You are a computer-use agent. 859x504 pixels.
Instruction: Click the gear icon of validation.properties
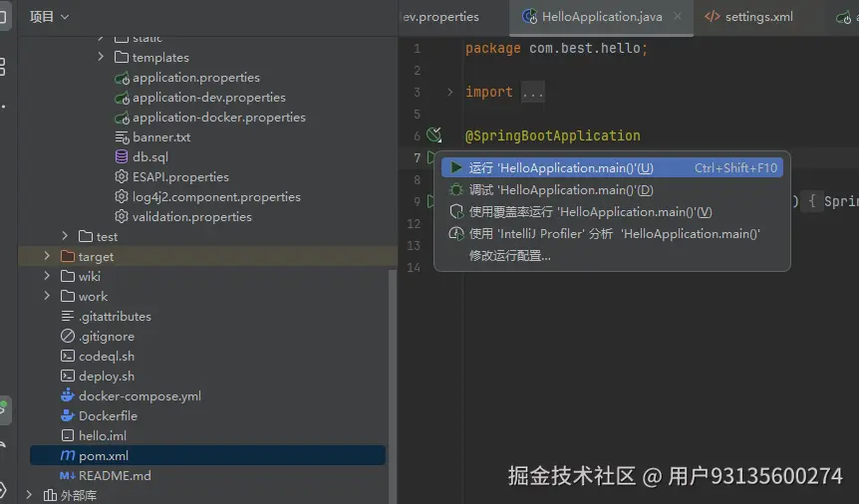[x=122, y=216]
